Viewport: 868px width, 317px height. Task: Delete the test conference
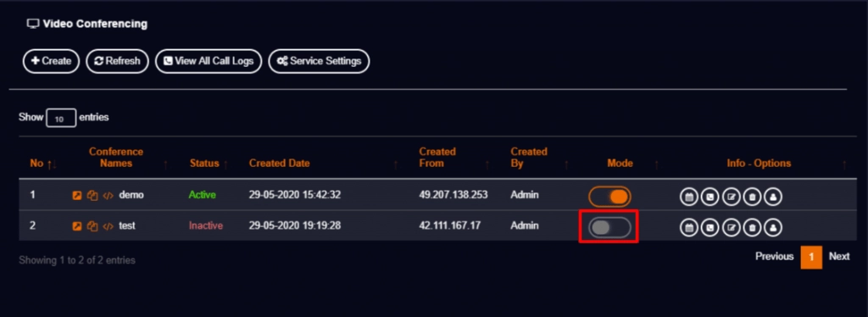752,227
